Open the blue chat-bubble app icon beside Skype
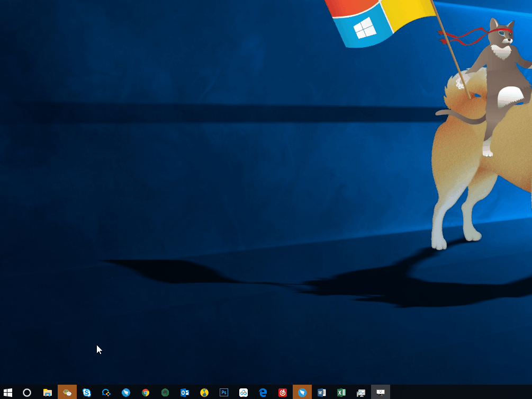 106,393
